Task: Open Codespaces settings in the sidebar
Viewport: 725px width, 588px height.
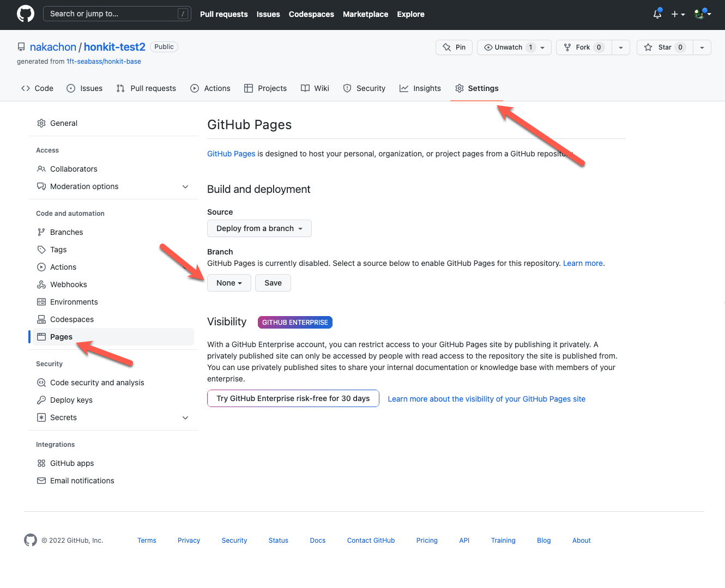Action: [113, 319]
